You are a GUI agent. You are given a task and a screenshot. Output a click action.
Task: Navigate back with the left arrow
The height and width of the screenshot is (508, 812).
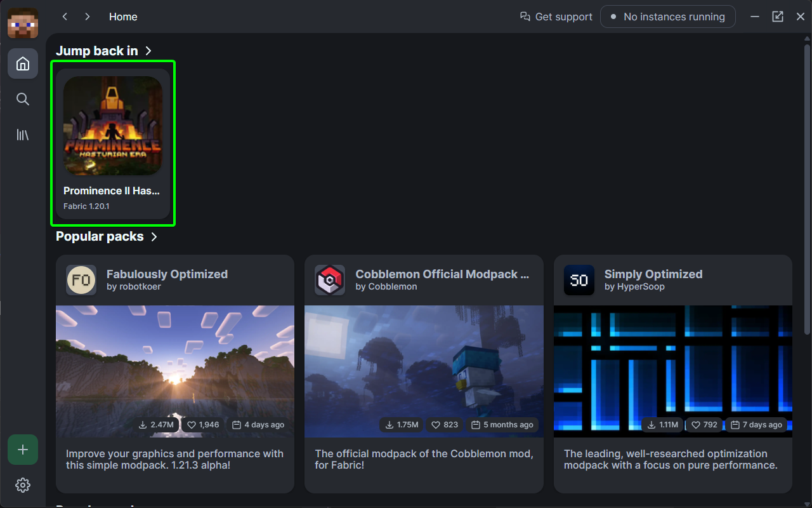point(65,17)
